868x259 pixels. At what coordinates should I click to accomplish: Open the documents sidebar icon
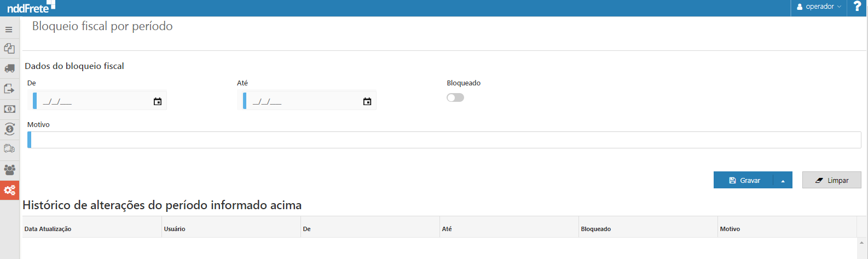point(9,49)
